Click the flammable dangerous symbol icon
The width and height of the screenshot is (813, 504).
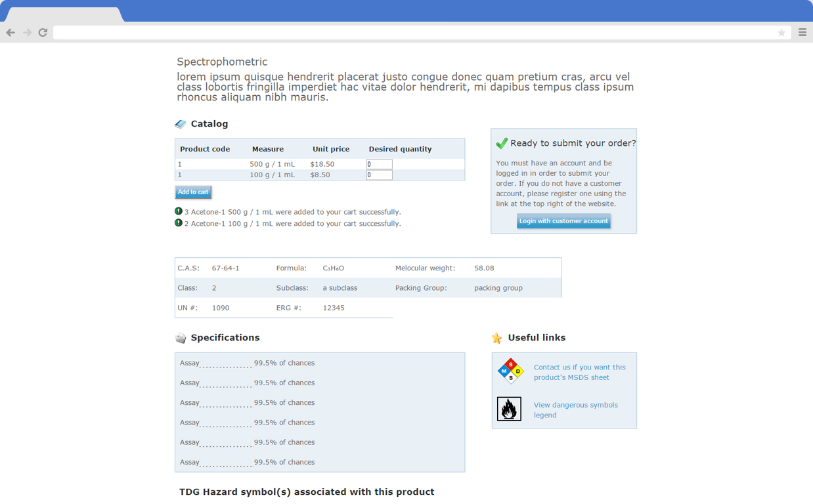tap(509, 409)
